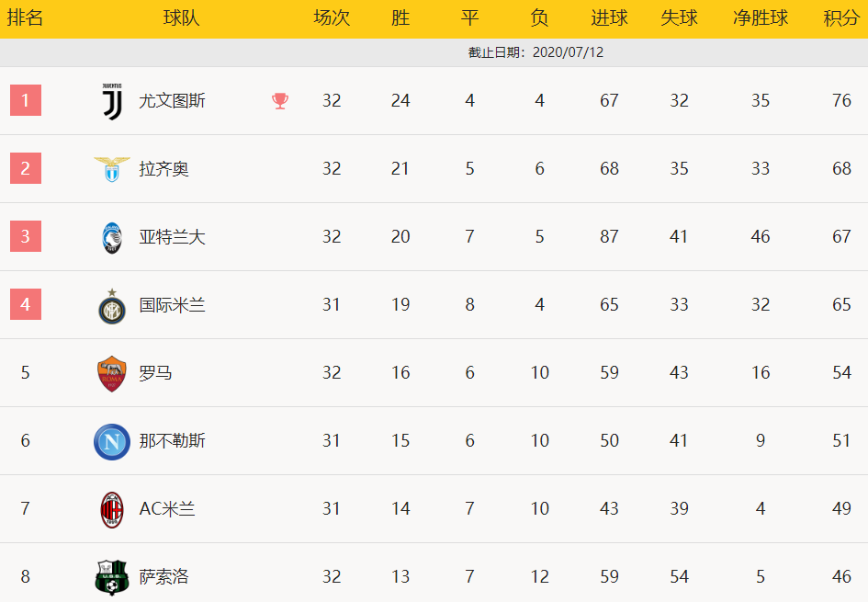The height and width of the screenshot is (602, 868).
Task: Click the 排名 column header
Action: point(25,17)
